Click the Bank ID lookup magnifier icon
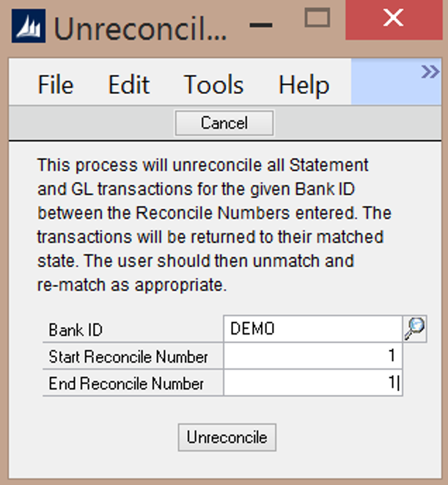The height and width of the screenshot is (485, 448). [x=415, y=330]
